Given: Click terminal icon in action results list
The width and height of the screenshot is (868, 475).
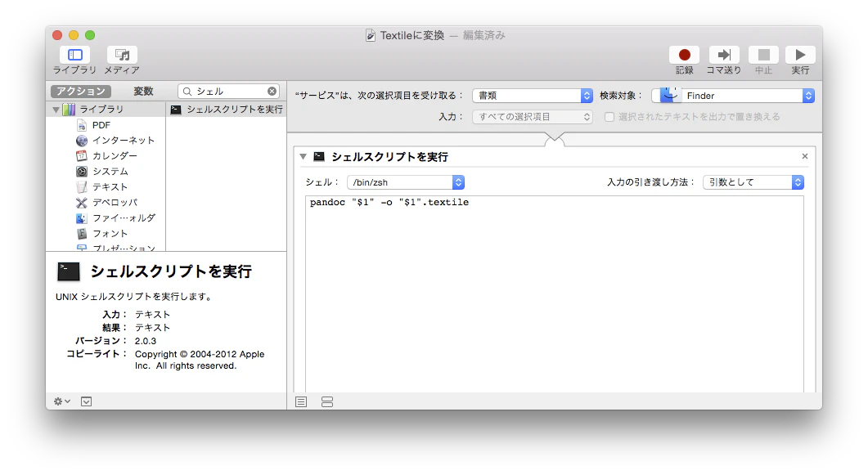Looking at the screenshot, I should point(176,110).
